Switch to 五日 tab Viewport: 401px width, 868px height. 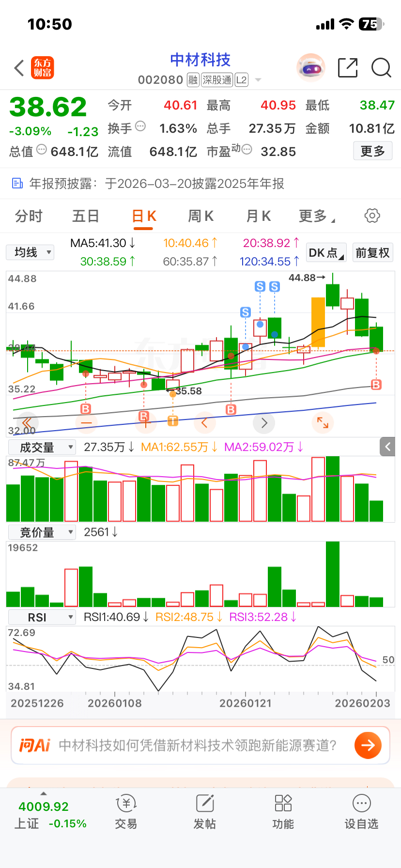[86, 216]
